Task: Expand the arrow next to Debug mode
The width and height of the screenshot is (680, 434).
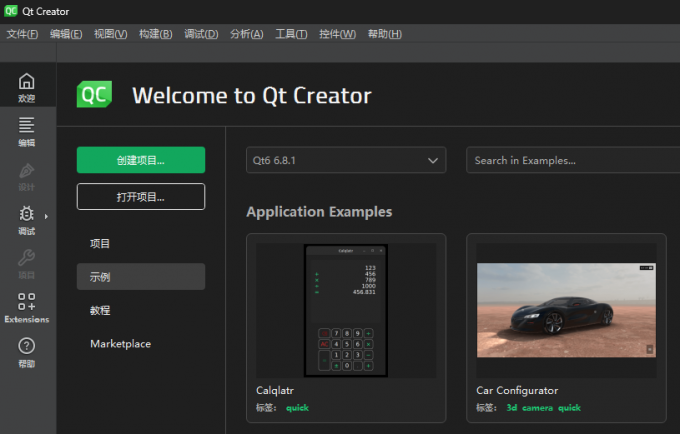Action: coord(46,215)
